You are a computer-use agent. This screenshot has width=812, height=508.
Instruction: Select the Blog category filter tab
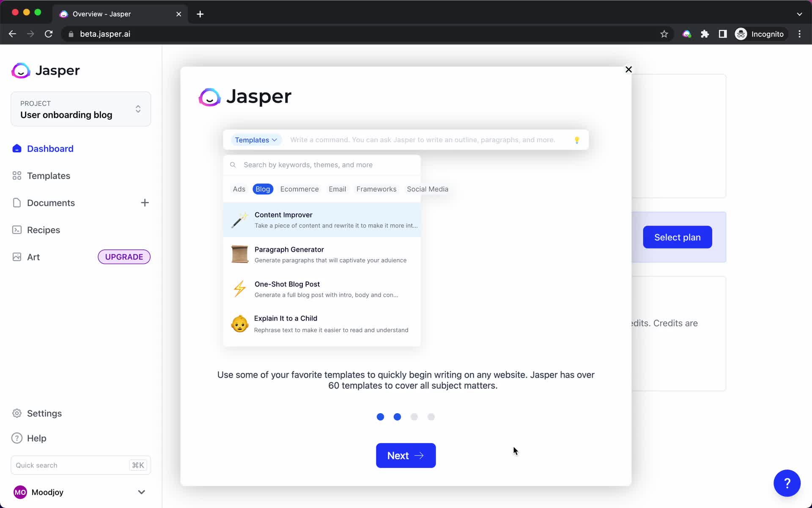[263, 188]
